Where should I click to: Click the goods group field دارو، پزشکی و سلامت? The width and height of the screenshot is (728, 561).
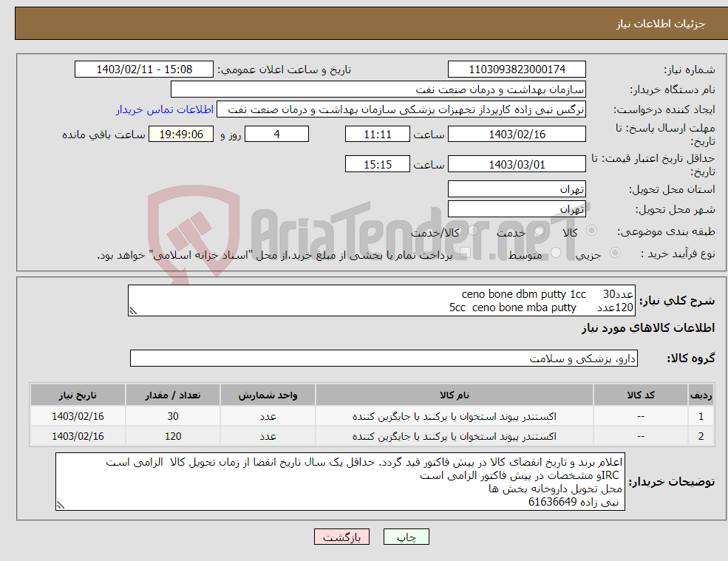pos(384,358)
